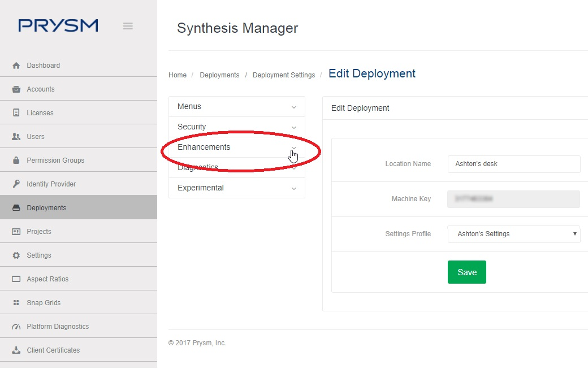
Task: Open Users in the sidebar
Action: pyautogui.click(x=79, y=136)
